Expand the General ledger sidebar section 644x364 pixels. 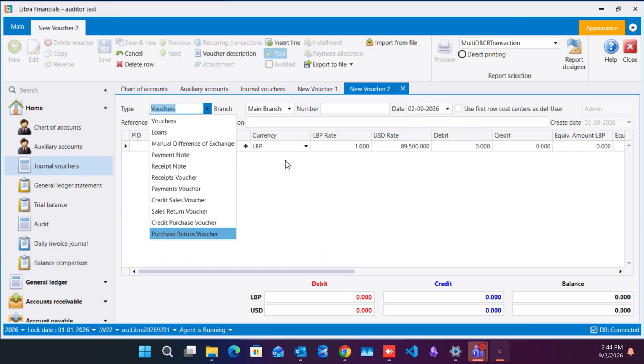tap(105, 282)
